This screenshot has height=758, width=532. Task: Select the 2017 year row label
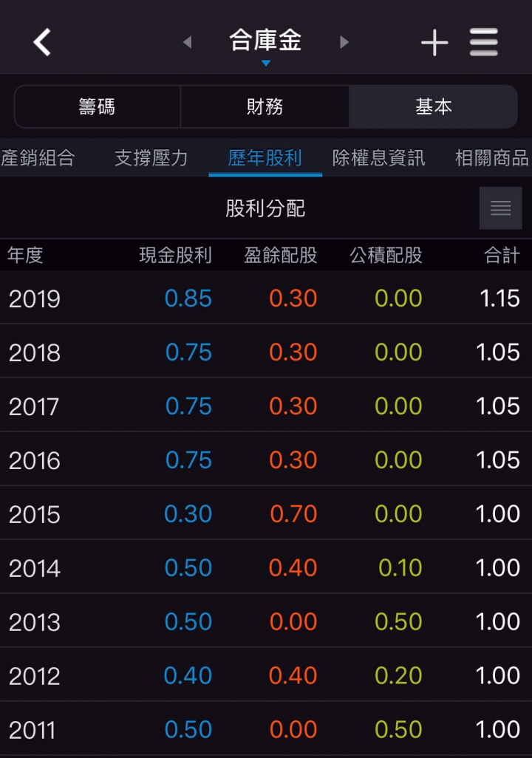pos(34,406)
